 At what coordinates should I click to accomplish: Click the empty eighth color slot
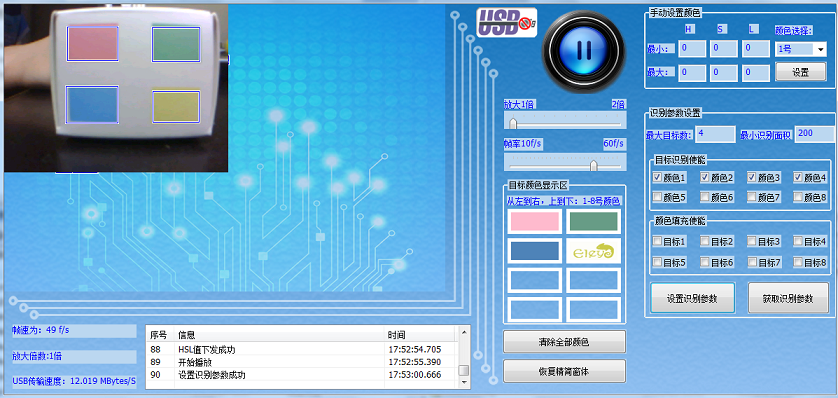(x=593, y=309)
